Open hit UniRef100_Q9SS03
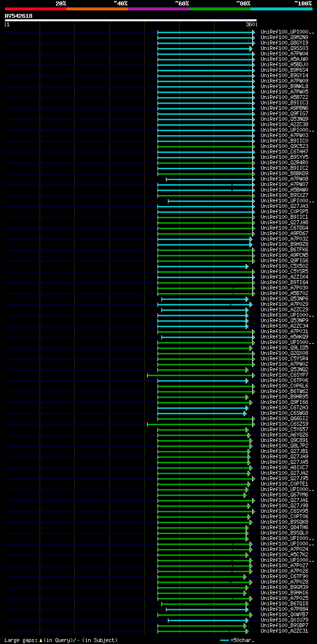317x644 pixels. pyautogui.click(x=284, y=48)
